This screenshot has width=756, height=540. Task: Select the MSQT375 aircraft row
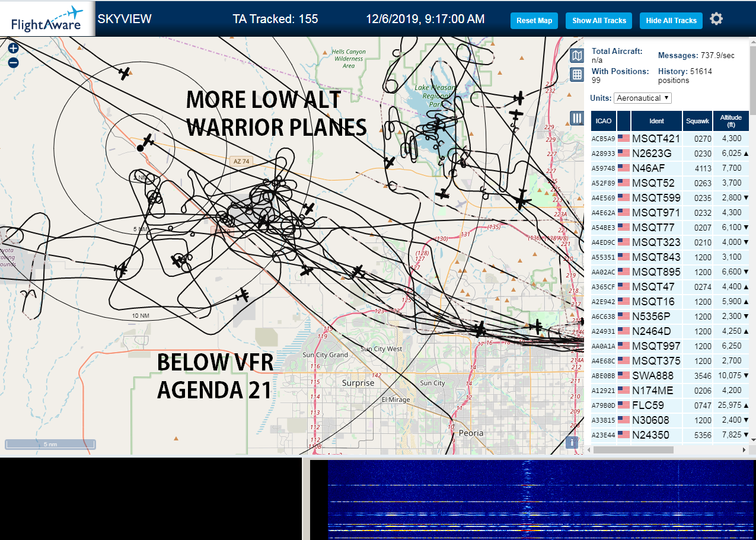pos(670,360)
